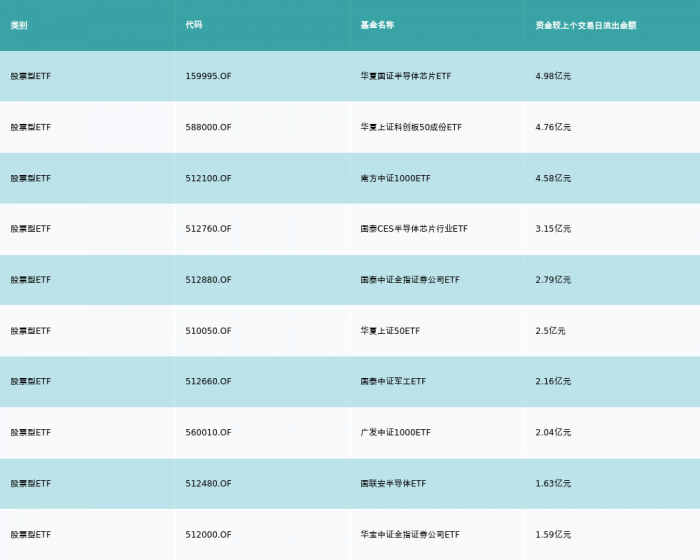Click fund name 广发中证1000ETF

pos(396,432)
